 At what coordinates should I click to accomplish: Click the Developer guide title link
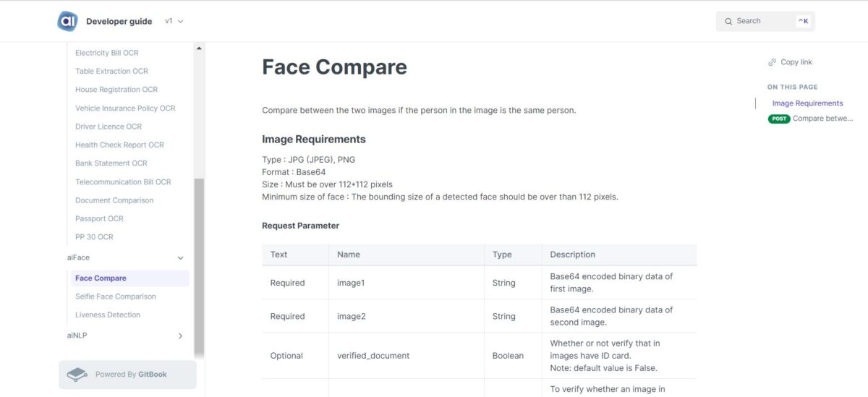tap(119, 21)
